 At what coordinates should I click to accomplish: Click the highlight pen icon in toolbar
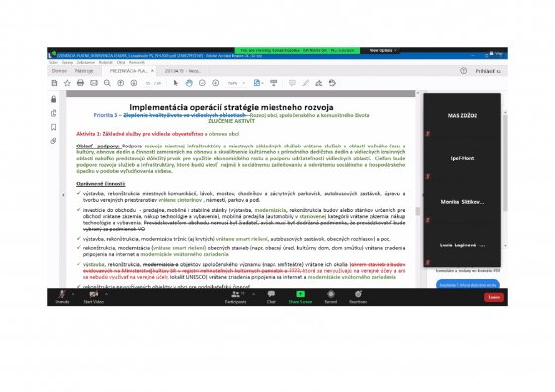click(x=306, y=83)
